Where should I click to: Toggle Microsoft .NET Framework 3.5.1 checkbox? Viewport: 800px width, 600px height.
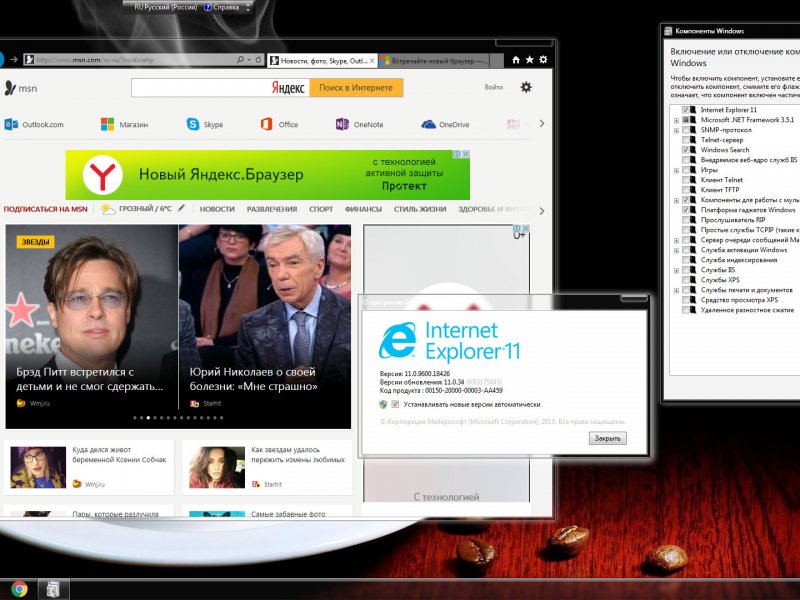click(686, 120)
